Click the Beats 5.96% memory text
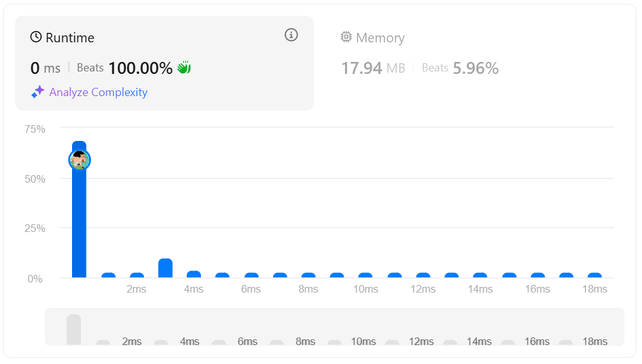 coord(460,68)
